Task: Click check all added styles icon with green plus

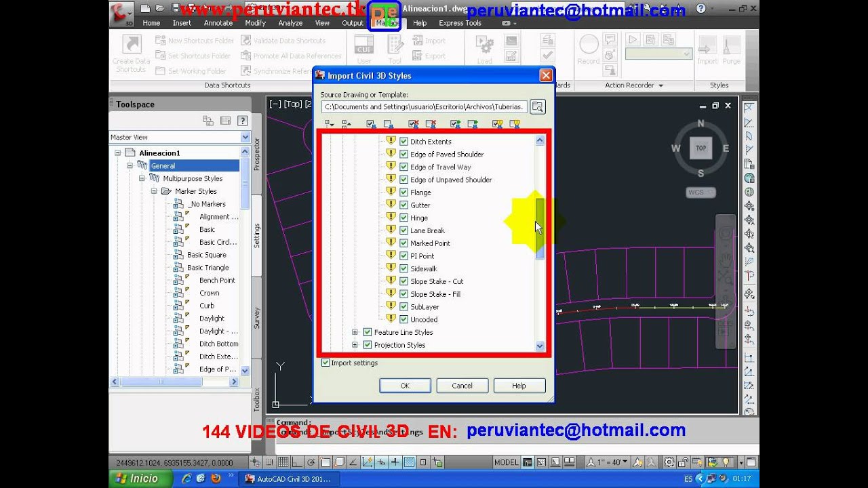Action: click(456, 124)
